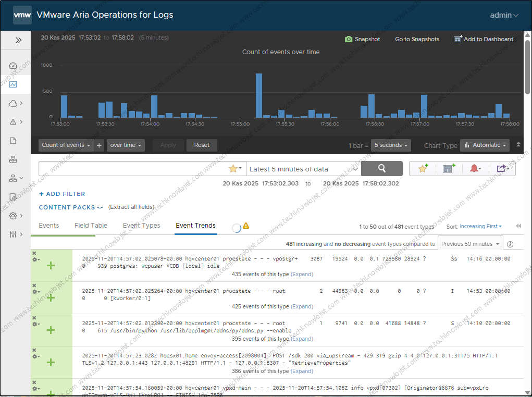Click start date 20 Kas 2025 17:53:02.303
Screen dimensions: 532x397
tap(261, 183)
